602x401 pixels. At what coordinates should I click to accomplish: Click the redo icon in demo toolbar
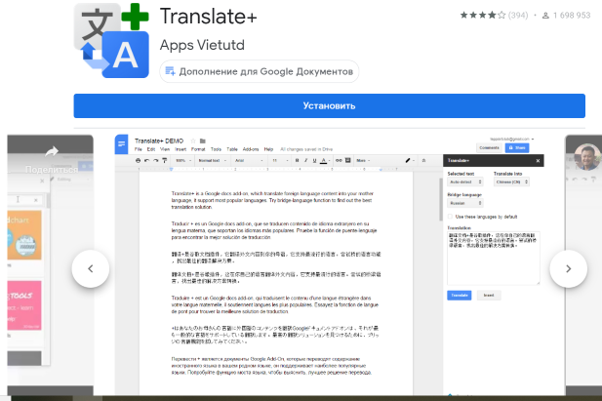point(156,161)
